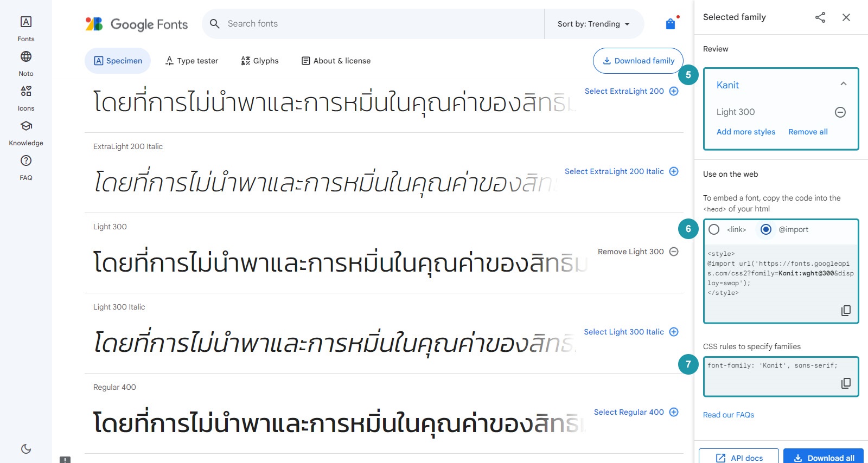Share the selected family
This screenshot has width=868, height=463.
pos(820,17)
